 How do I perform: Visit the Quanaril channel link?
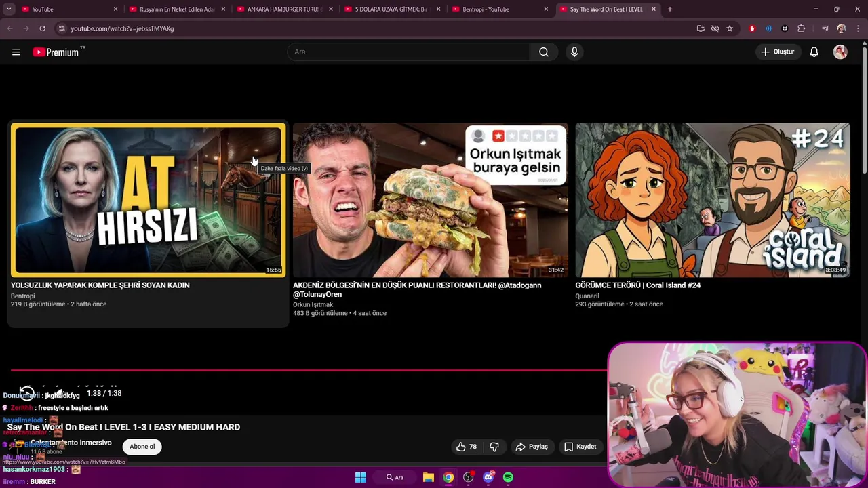tap(587, 296)
